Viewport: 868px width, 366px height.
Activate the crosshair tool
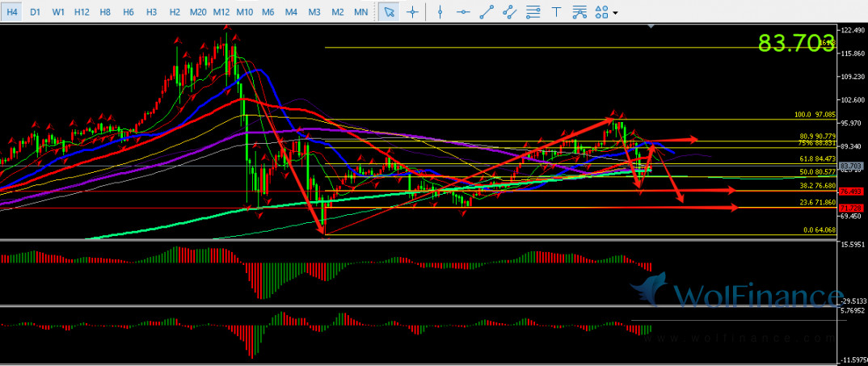(x=413, y=12)
